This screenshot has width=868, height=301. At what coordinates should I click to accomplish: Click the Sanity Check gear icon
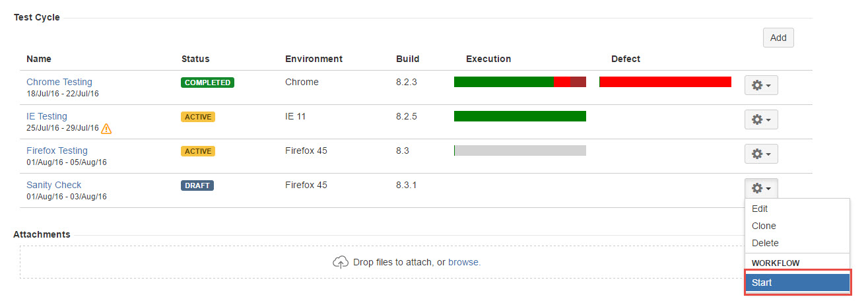761,188
